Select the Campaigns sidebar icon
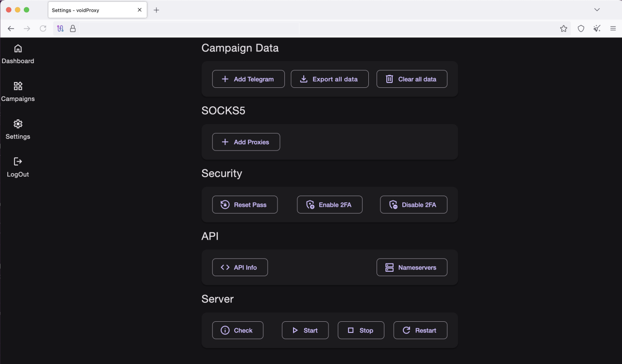 [x=18, y=86]
